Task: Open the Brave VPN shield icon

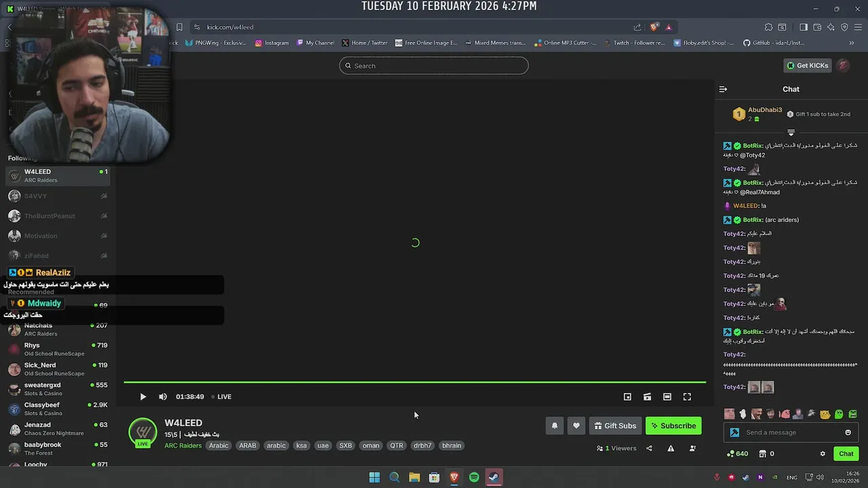Action: (844, 27)
